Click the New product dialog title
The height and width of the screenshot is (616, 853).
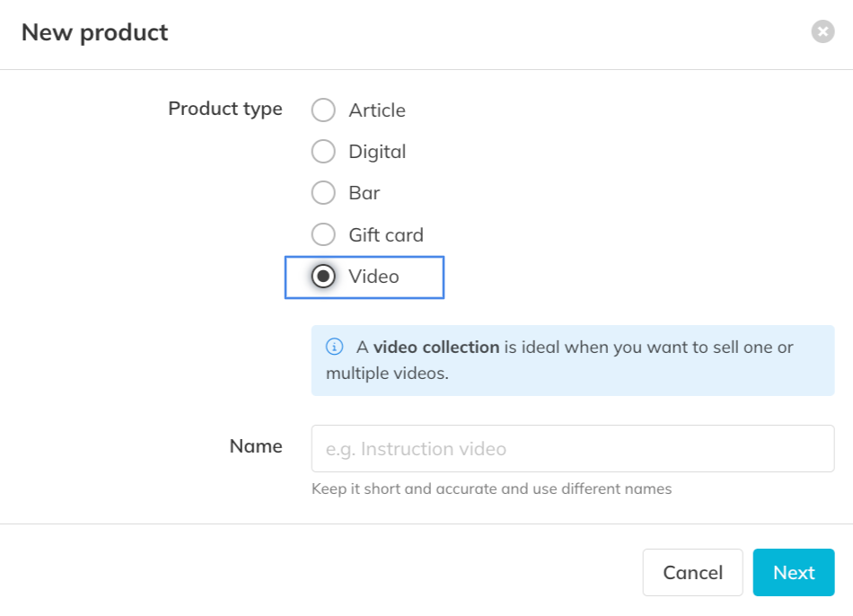tap(95, 33)
